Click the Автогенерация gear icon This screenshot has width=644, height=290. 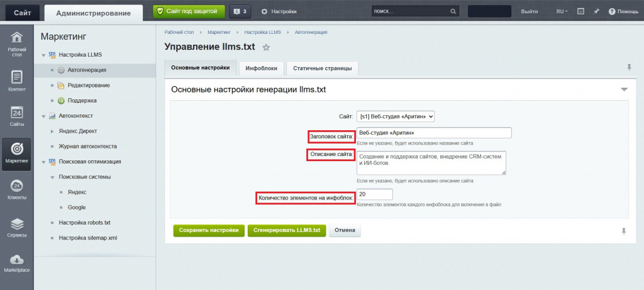pos(61,70)
